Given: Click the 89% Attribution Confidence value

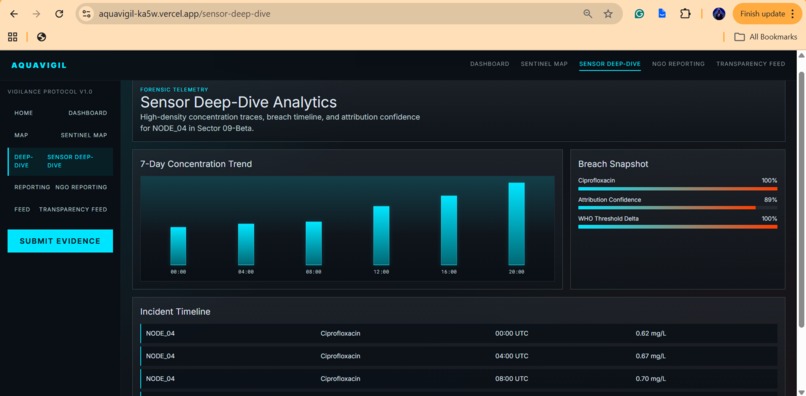Looking at the screenshot, I should pos(771,200).
